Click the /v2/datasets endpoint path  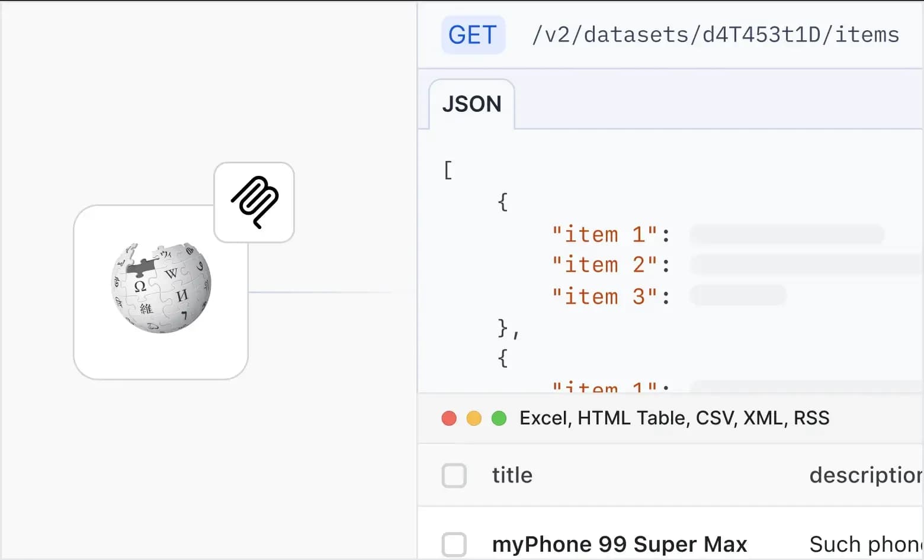(x=715, y=35)
